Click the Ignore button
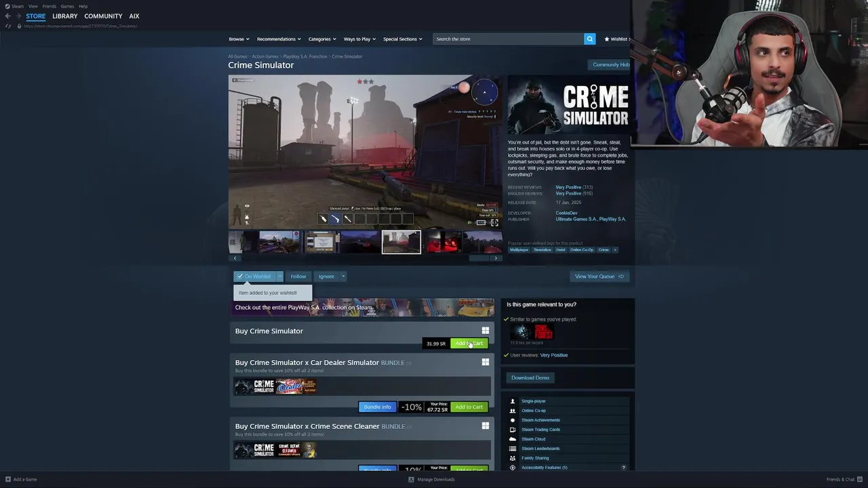868x488 pixels. (326, 277)
